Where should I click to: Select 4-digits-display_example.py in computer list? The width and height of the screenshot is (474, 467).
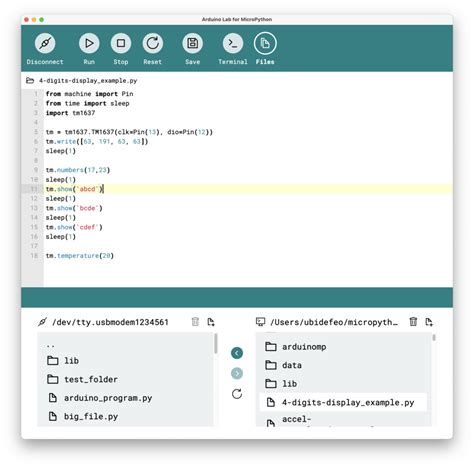coord(343,402)
